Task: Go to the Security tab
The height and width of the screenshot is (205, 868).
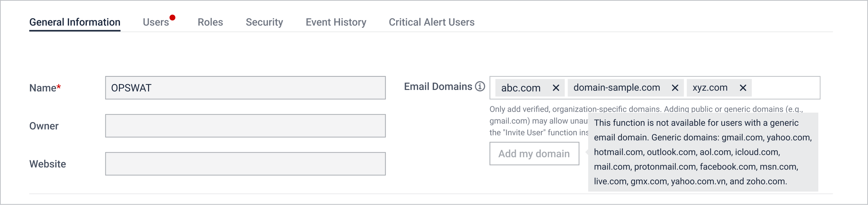Action: coord(264,22)
